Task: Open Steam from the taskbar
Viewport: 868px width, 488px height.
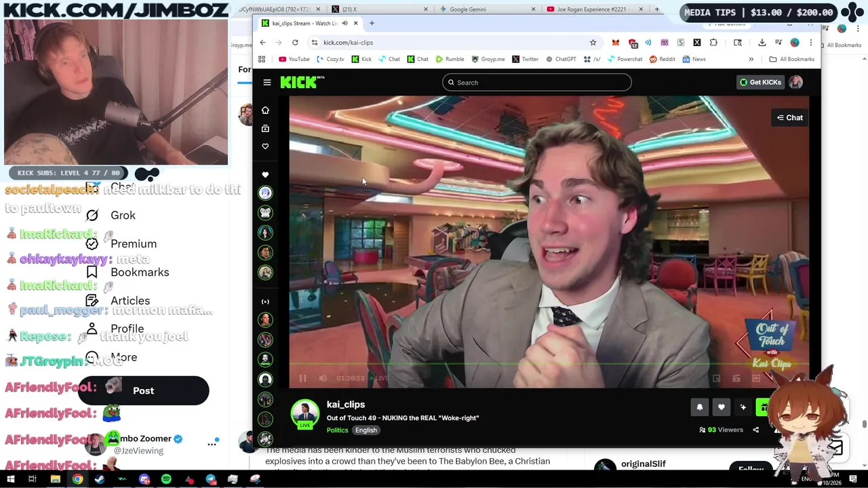Action: click(x=100, y=479)
